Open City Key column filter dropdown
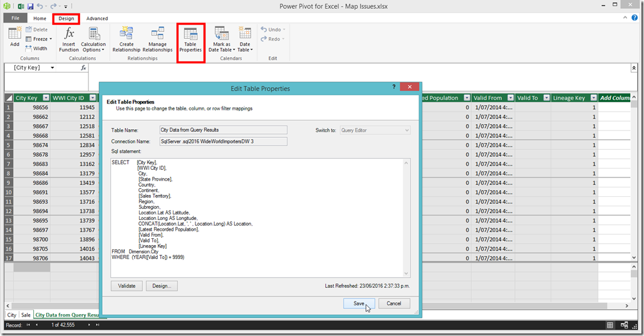This screenshot has height=336, width=644. (46, 98)
